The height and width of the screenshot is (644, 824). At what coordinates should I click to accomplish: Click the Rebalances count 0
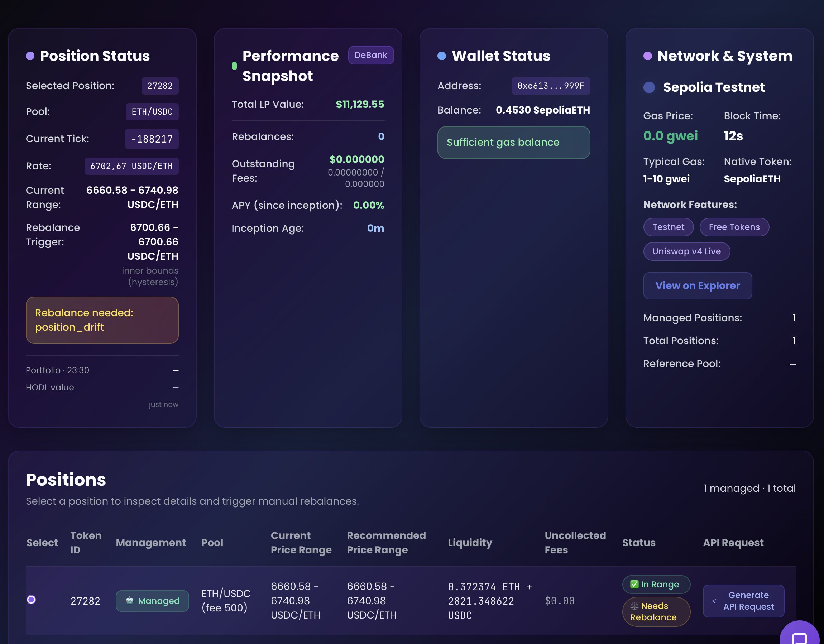381,136
